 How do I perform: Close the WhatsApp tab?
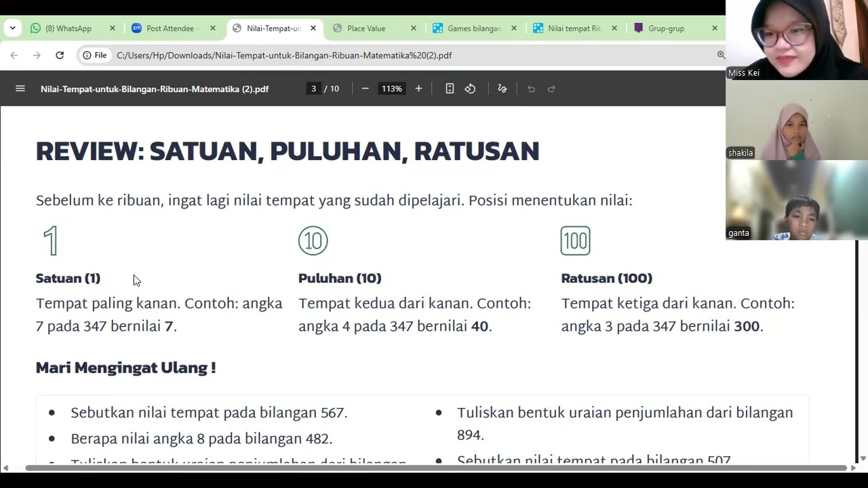pyautogui.click(x=113, y=28)
